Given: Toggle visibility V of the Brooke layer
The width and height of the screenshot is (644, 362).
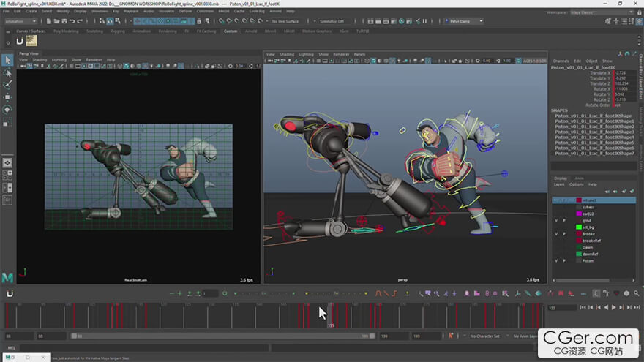Looking at the screenshot, I should [556, 234].
